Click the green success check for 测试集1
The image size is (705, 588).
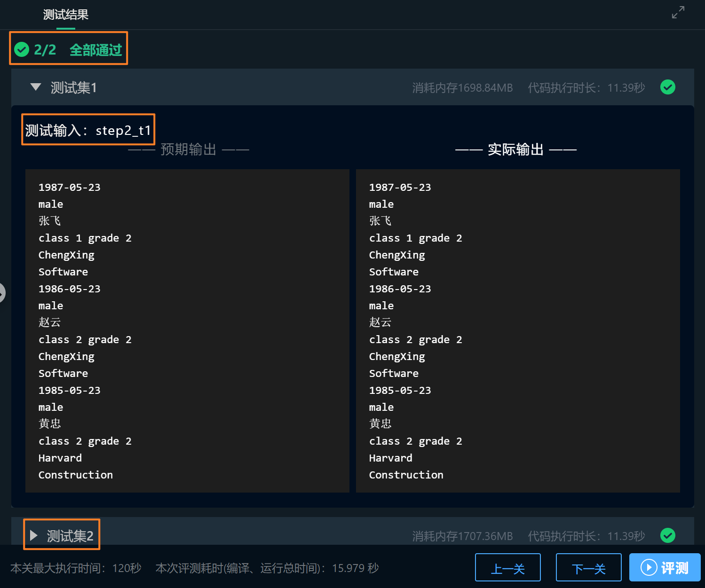point(667,87)
